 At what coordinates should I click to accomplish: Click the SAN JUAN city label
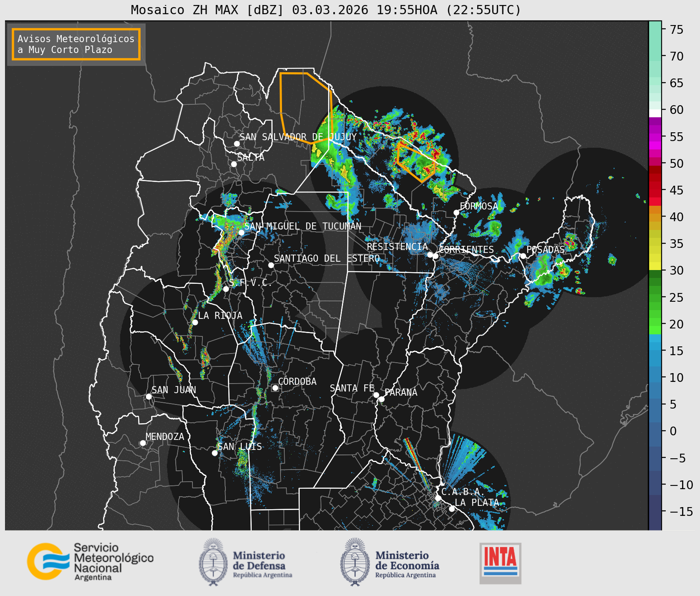174,390
